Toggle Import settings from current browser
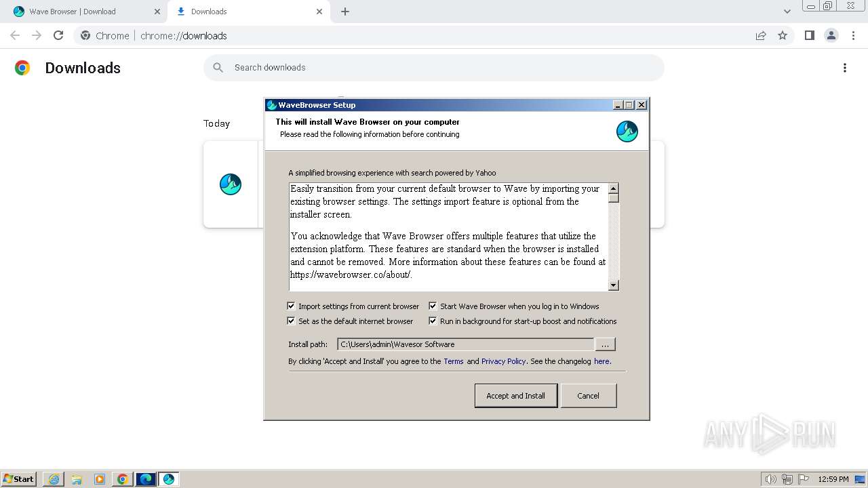The width and height of the screenshot is (868, 488). (291, 306)
